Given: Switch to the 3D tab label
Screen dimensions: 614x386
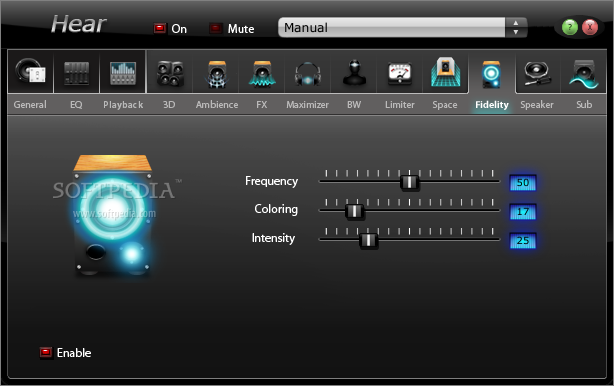Looking at the screenshot, I should point(169,105).
